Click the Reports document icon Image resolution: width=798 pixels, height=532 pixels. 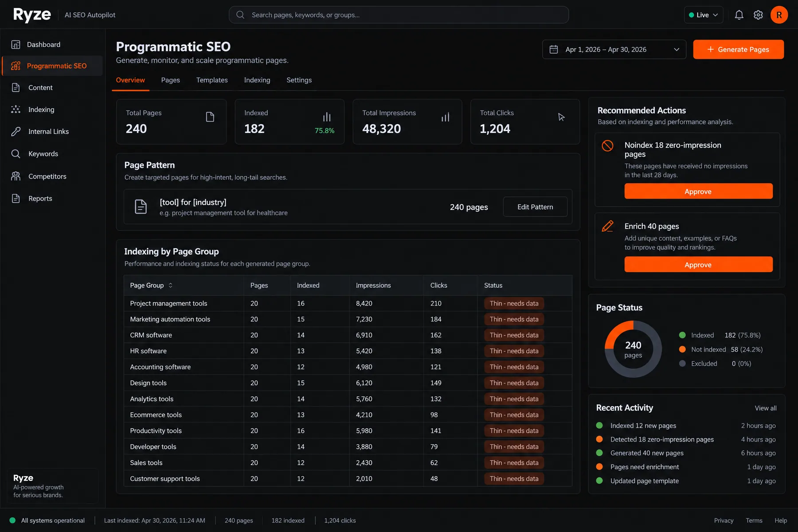[16, 199]
